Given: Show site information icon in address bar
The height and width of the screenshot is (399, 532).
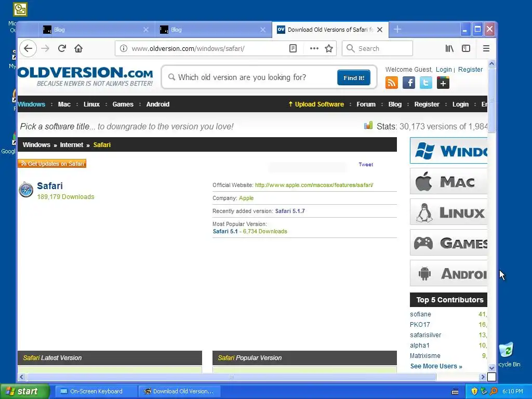Looking at the screenshot, I should tap(124, 48).
